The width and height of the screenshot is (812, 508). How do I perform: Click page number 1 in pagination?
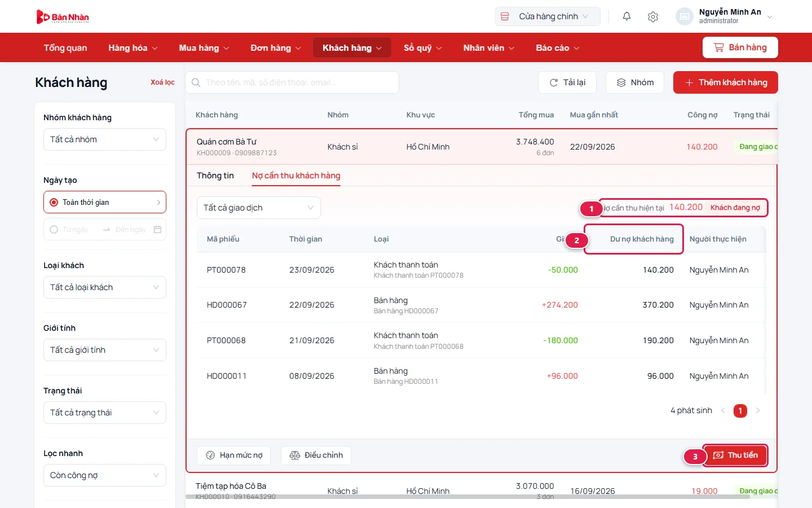(x=740, y=410)
